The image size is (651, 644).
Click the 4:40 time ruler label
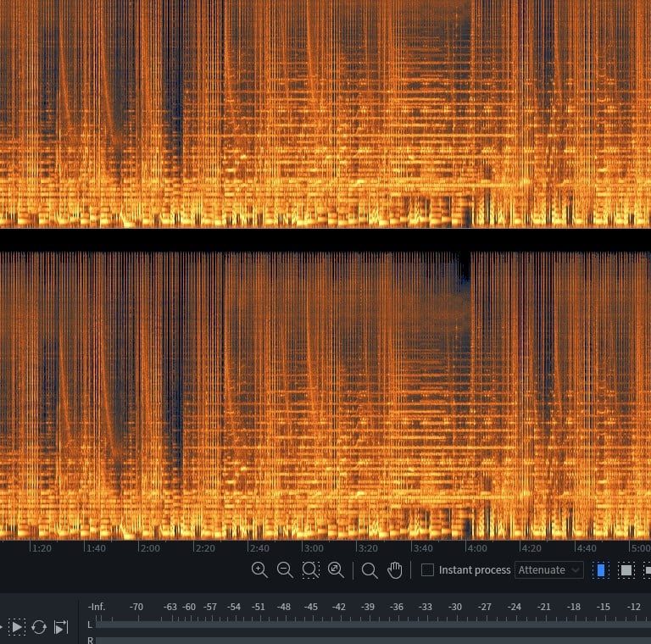[x=587, y=548]
